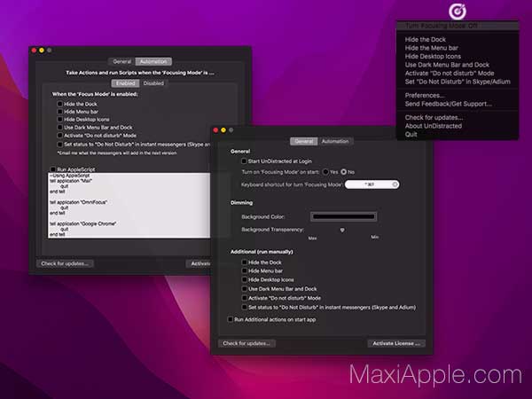Clear the keyboard shortcut field's round button
532x399 pixels.
pos(395,184)
